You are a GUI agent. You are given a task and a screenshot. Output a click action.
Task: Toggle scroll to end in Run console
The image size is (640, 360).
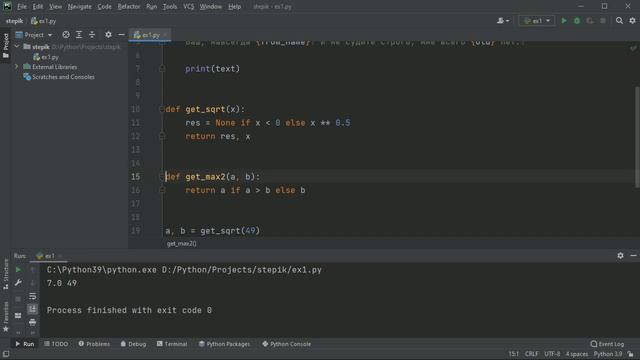(x=33, y=309)
